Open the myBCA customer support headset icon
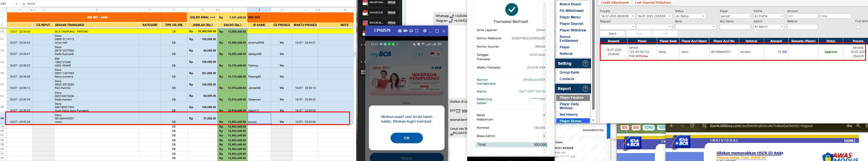This screenshot has height=161, width=868. click(421, 54)
